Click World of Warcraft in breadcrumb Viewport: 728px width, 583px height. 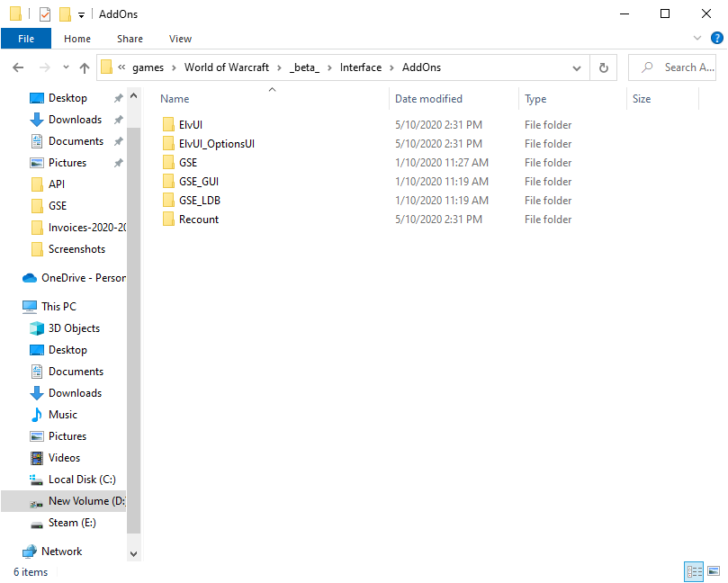point(227,67)
